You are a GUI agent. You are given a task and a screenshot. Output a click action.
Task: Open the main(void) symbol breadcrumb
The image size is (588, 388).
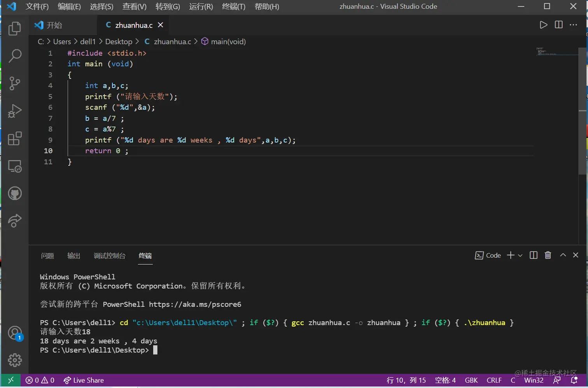(224, 42)
